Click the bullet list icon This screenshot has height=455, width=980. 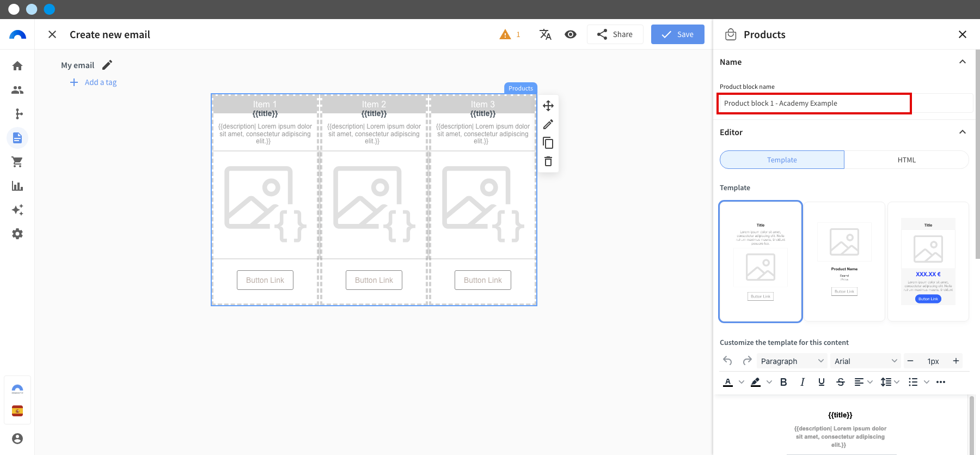point(913,382)
